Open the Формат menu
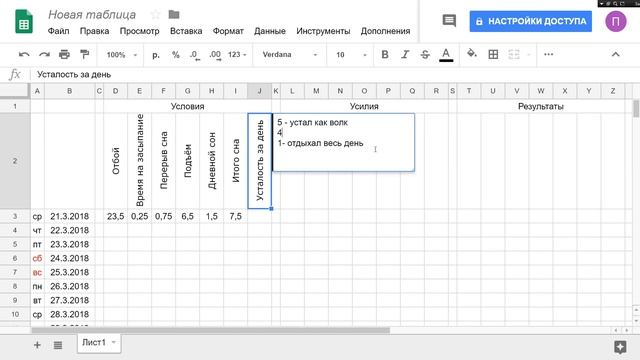Viewport: 640px width, 360px height. (x=228, y=31)
